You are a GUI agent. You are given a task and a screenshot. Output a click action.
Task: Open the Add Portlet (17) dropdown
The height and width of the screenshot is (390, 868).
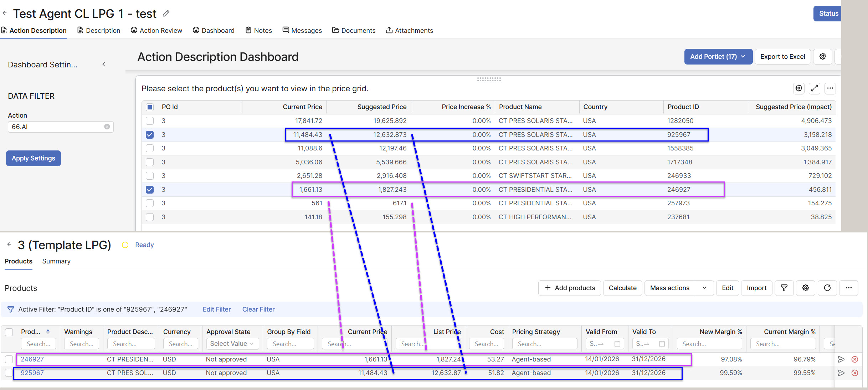point(718,57)
